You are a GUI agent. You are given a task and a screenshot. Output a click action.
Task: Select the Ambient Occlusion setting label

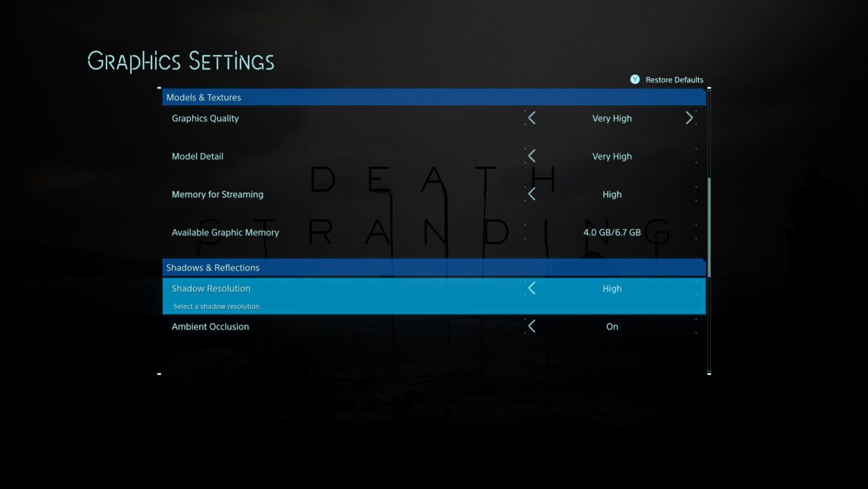210,326
